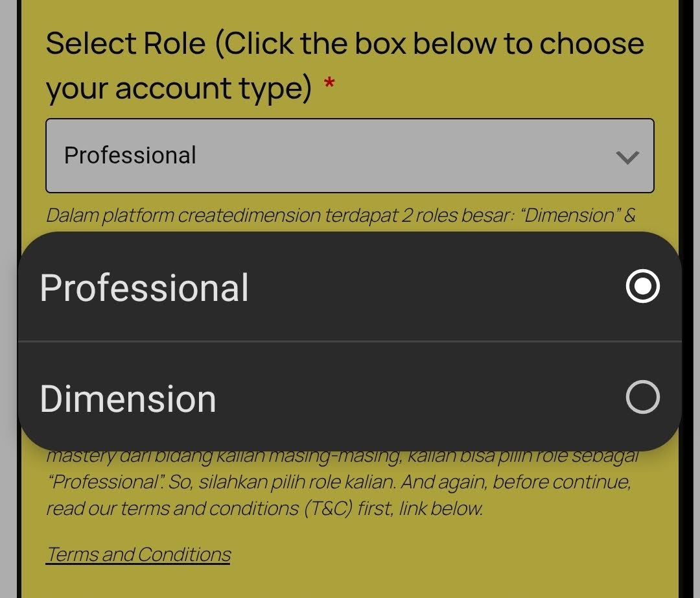
Task: Click the Professional text inside the gray select box
Action: click(130, 156)
